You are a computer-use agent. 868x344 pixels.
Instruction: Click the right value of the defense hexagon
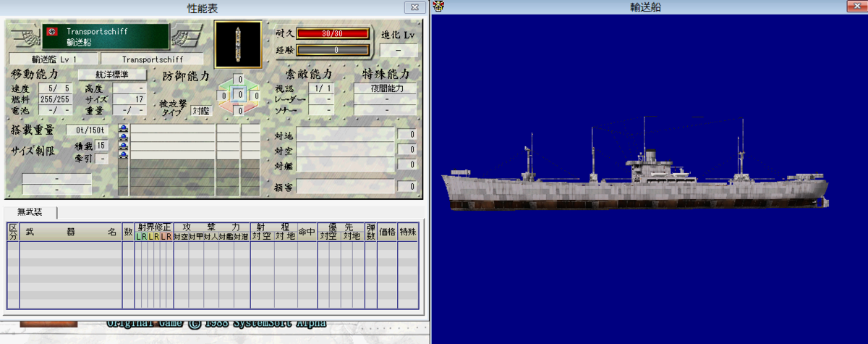(255, 95)
